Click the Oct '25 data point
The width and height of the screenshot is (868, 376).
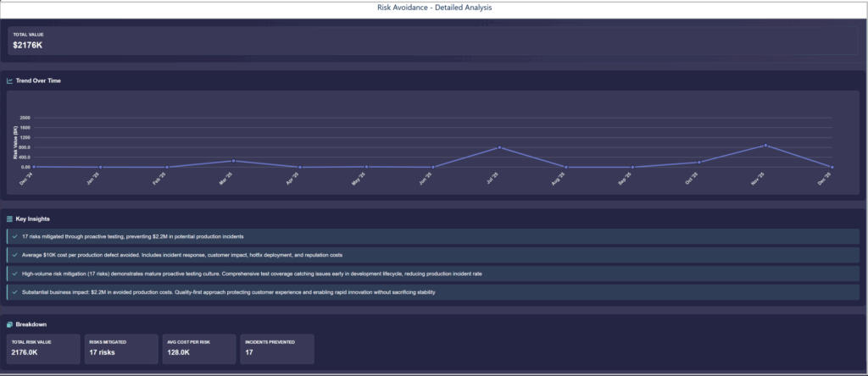[699, 162]
